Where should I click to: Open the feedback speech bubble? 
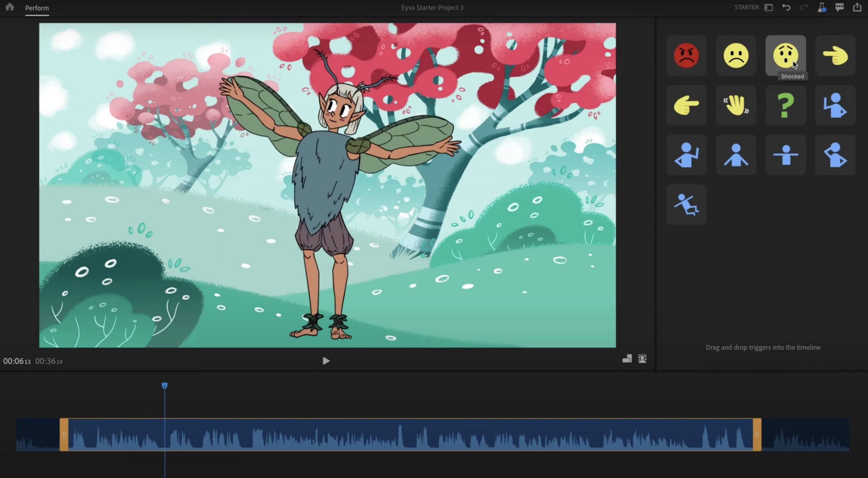tap(840, 7)
